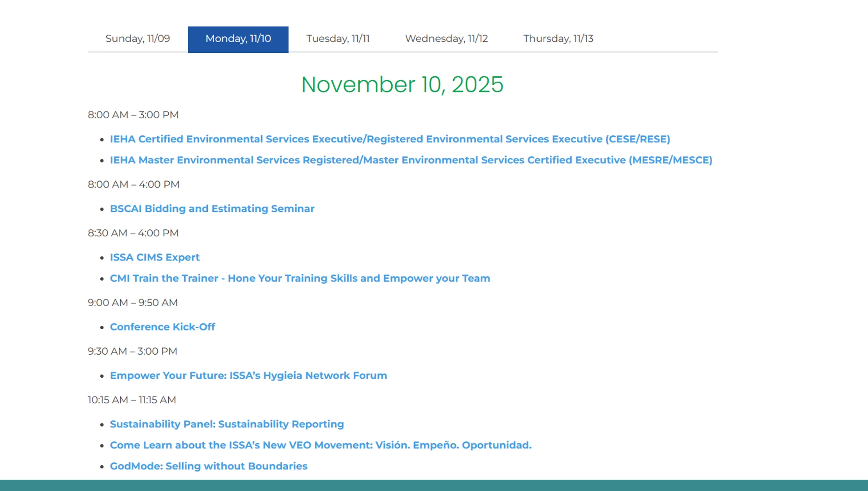
Task: Open the Hygieia Network Forum link
Action: [x=248, y=375]
